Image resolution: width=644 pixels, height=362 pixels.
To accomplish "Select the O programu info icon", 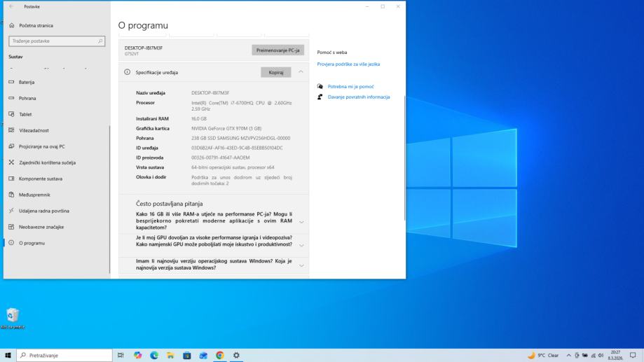I will click(x=11, y=243).
